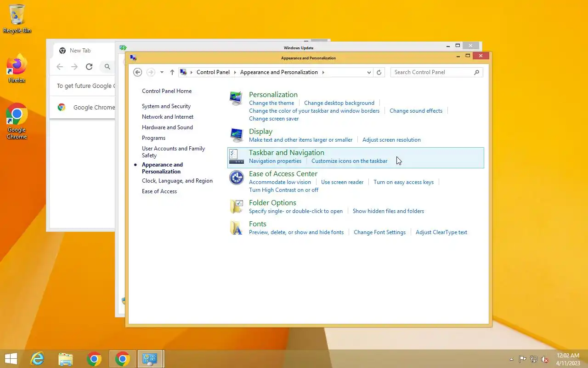Click the back arrow in Chrome window
588x368 pixels.
[60, 67]
